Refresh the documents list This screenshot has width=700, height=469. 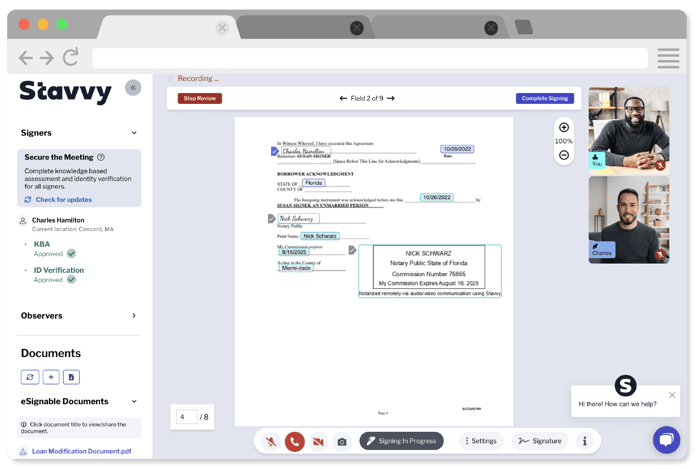coord(30,377)
